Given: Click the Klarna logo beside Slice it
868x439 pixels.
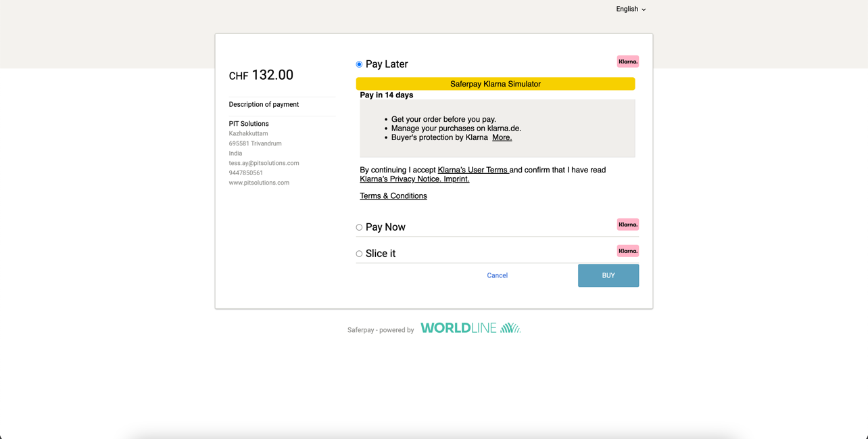Looking at the screenshot, I should pos(627,251).
